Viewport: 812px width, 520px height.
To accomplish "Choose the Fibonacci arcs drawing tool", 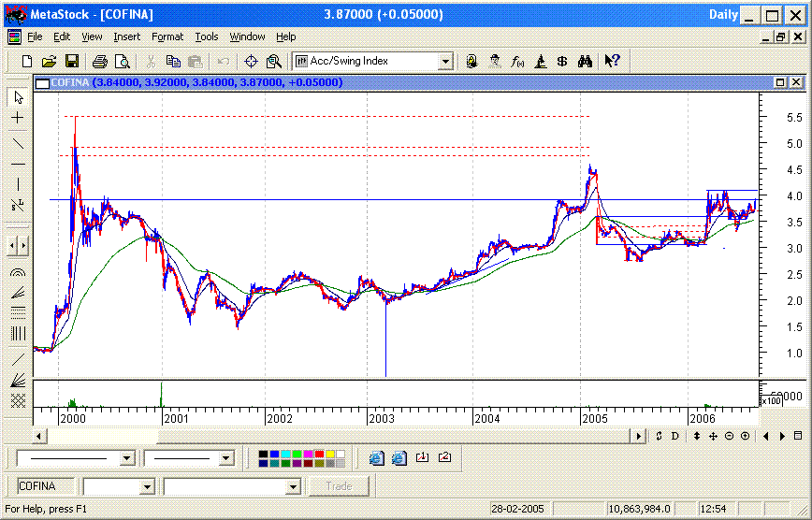I will click(x=17, y=273).
